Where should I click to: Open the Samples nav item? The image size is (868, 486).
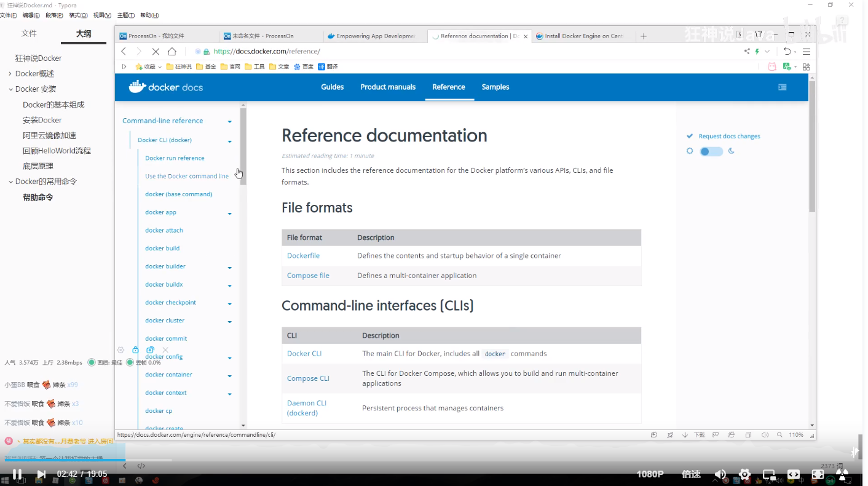click(495, 87)
